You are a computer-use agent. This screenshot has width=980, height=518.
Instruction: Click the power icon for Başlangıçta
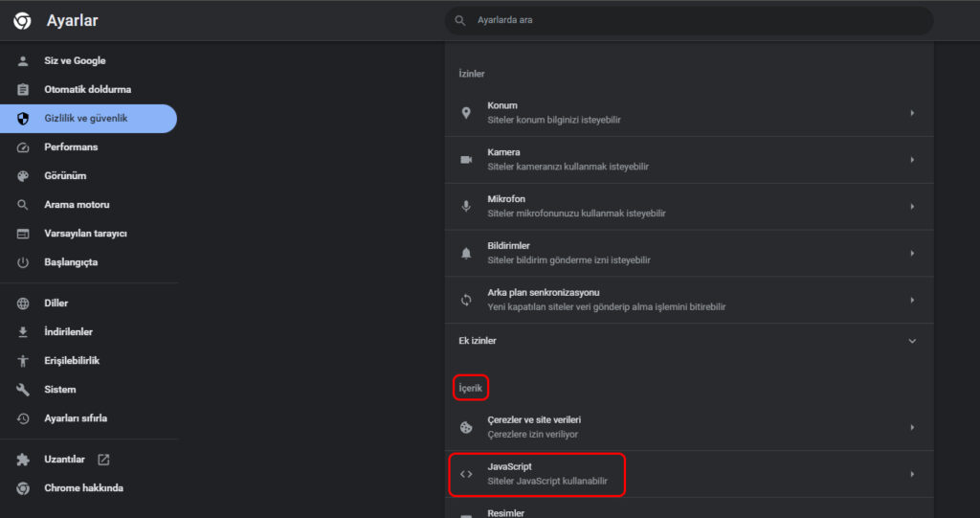click(23, 262)
